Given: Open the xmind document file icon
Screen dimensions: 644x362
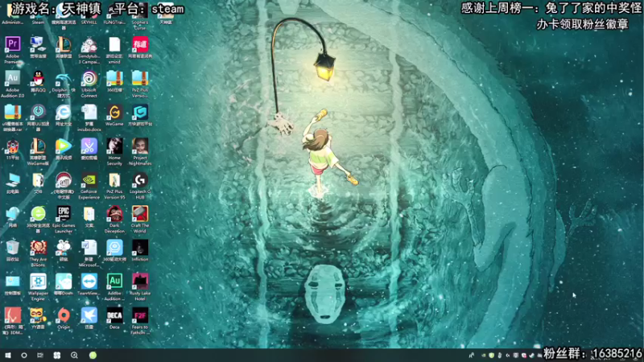Looking at the screenshot, I should click(x=114, y=44).
